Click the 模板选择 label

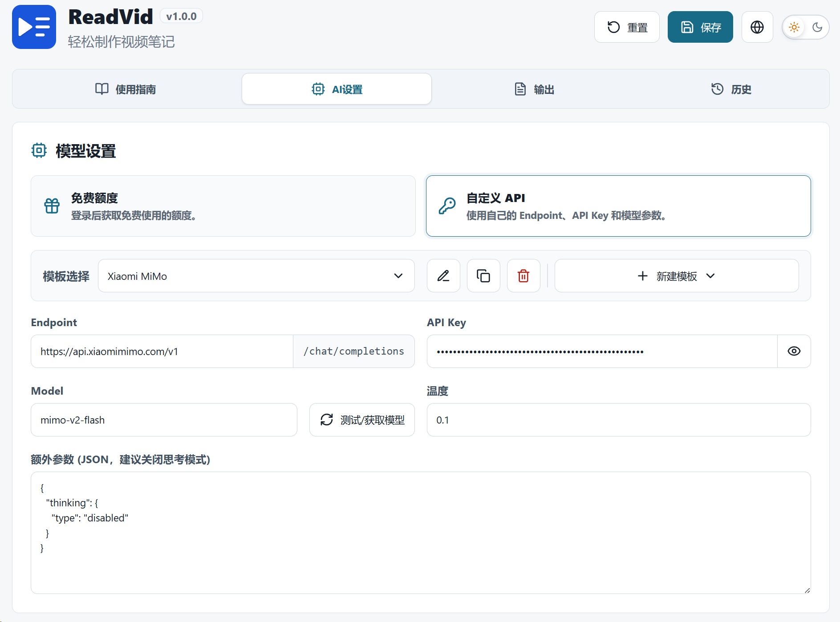click(x=66, y=276)
